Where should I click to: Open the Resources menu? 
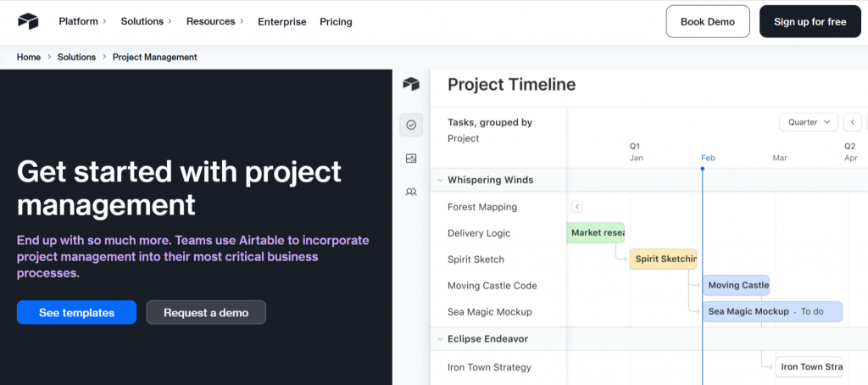tap(214, 21)
